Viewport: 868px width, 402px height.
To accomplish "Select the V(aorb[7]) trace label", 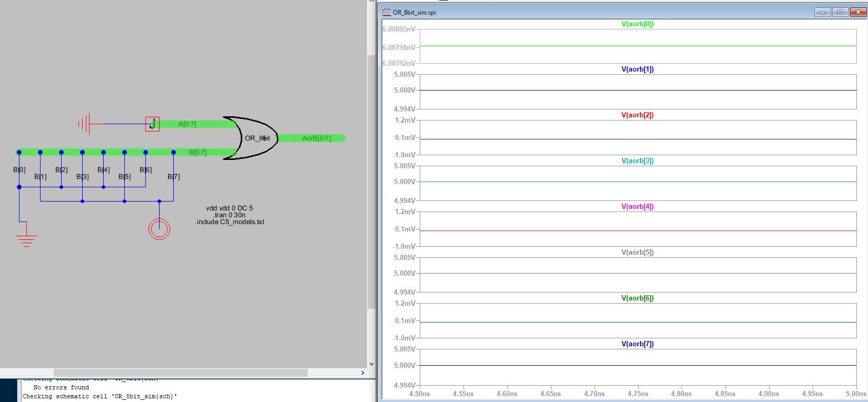I will pos(637,344).
